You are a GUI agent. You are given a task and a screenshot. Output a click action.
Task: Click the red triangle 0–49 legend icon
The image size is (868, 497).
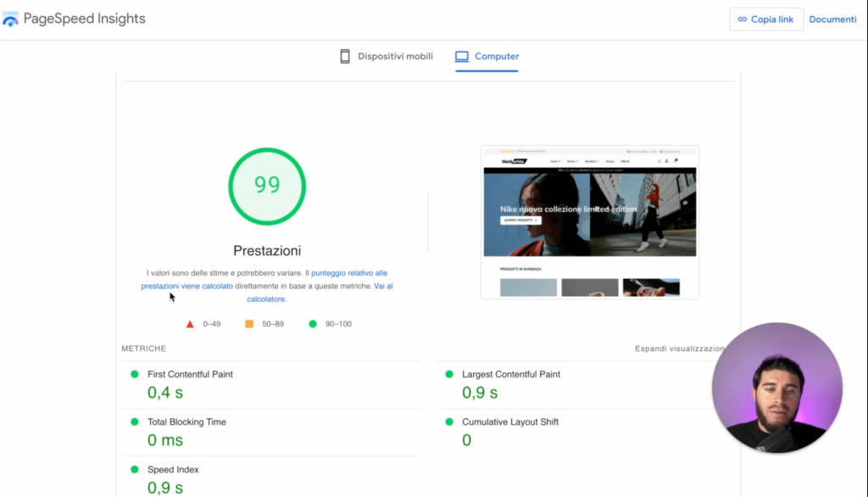pyautogui.click(x=190, y=324)
